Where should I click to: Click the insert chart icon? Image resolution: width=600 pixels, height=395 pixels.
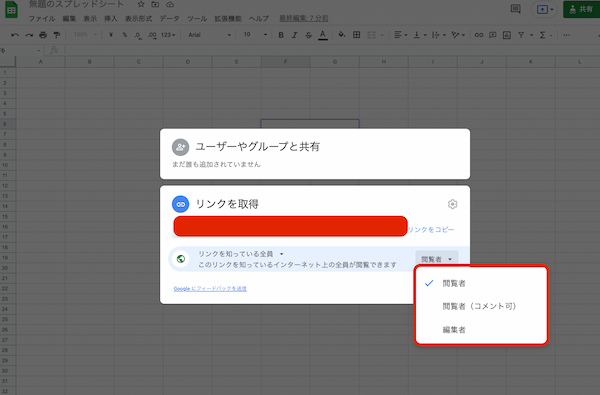tap(507, 35)
